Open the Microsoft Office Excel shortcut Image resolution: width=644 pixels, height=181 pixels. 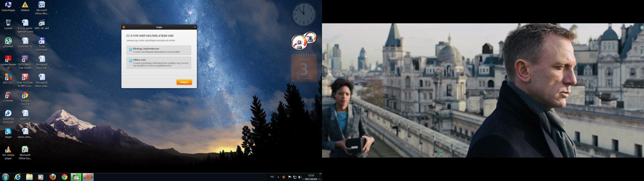pyautogui.click(x=25, y=153)
